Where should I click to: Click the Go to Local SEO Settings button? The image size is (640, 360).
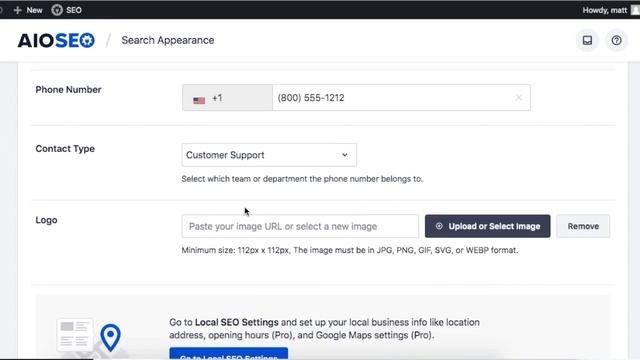(x=229, y=354)
